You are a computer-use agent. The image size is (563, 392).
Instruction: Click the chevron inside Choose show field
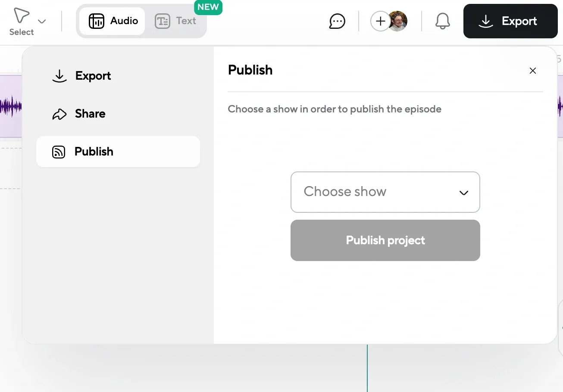pos(464,193)
